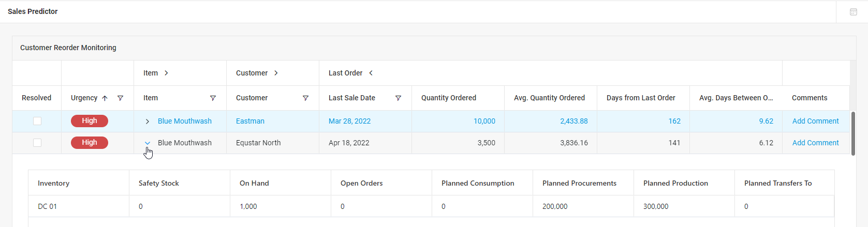The width and height of the screenshot is (868, 227).
Task: Open the Item column filter
Action: pyautogui.click(x=213, y=98)
